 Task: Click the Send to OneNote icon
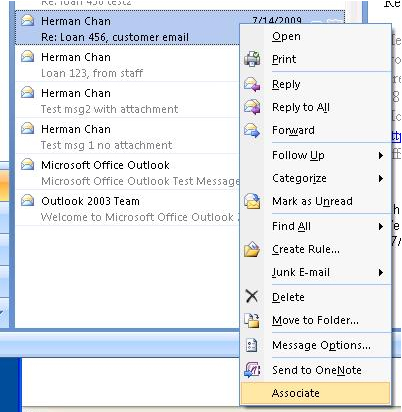pos(252,370)
